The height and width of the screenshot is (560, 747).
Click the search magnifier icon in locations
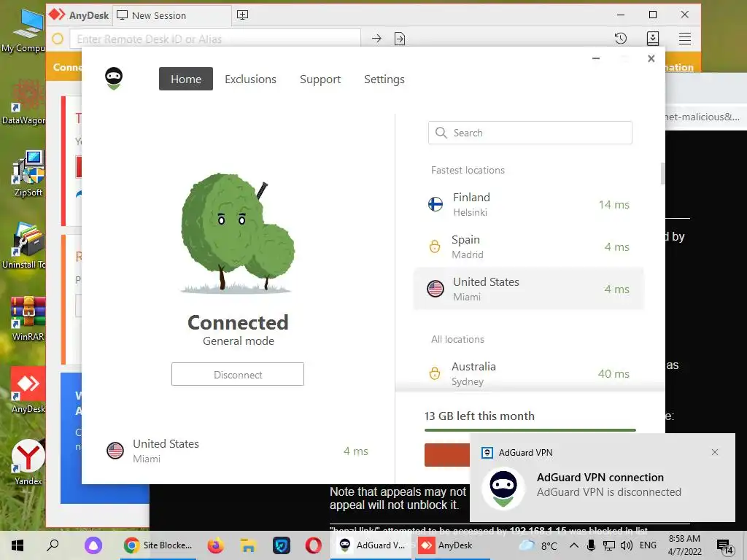click(441, 133)
